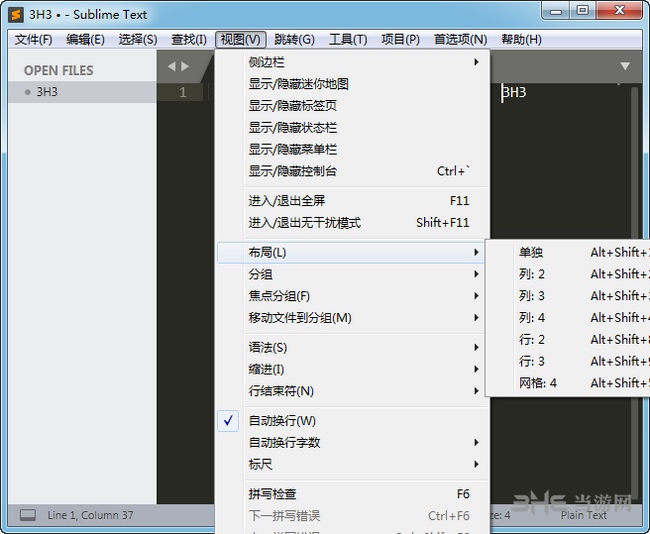Screen dimensions: 650x534
Task: Click the tab scroll left arrow
Action: click(x=172, y=66)
